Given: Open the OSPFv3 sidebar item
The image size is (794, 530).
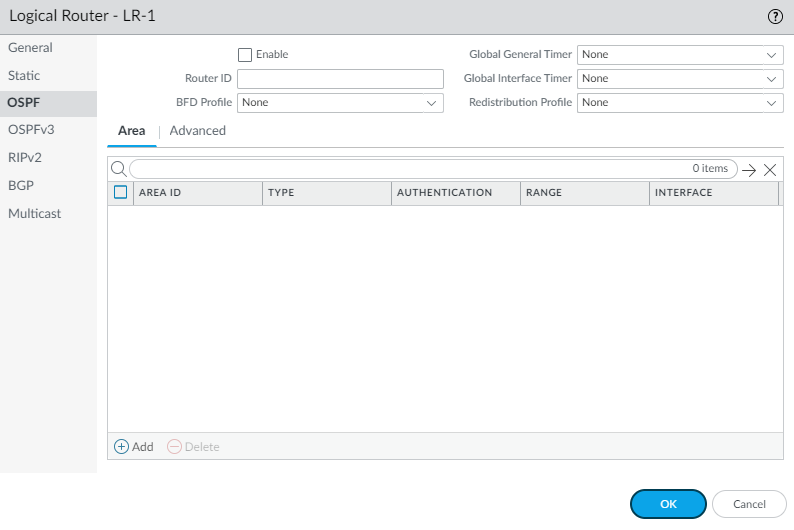Looking at the screenshot, I should [30, 130].
